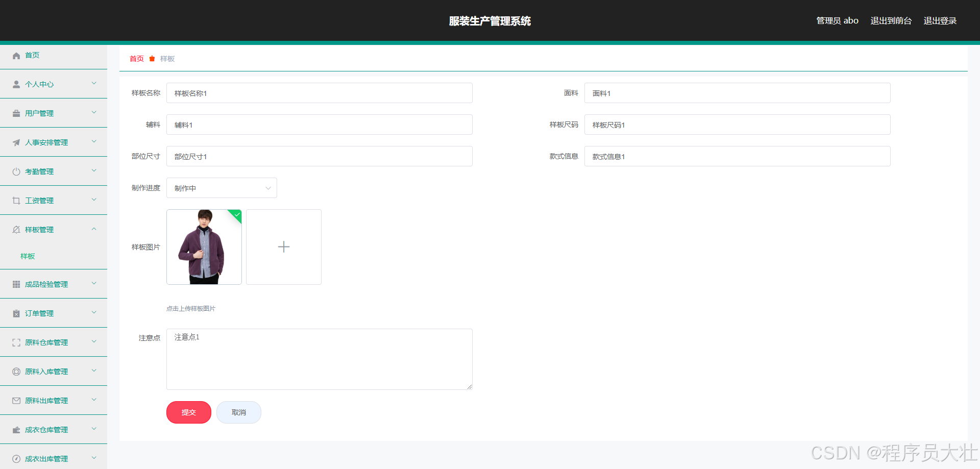This screenshot has width=980, height=469.
Task: Click the uploaded sample clothing thumbnail
Action: click(x=204, y=246)
